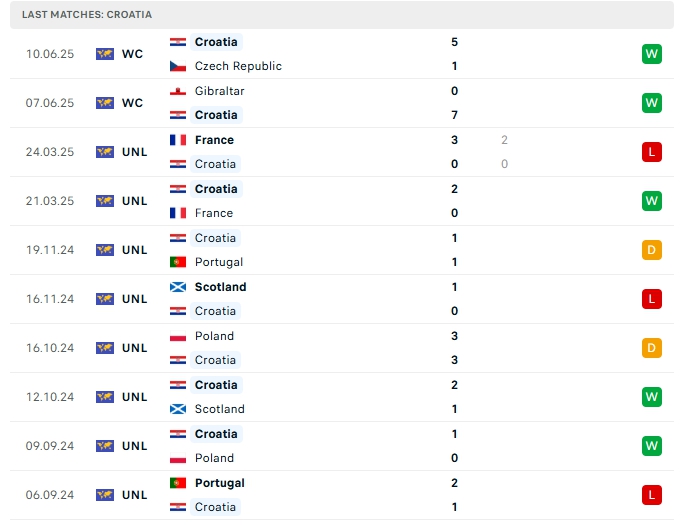The width and height of the screenshot is (686, 525).
Task: Click the Portugal flag in the 19.11.24 match
Action: tap(178, 262)
